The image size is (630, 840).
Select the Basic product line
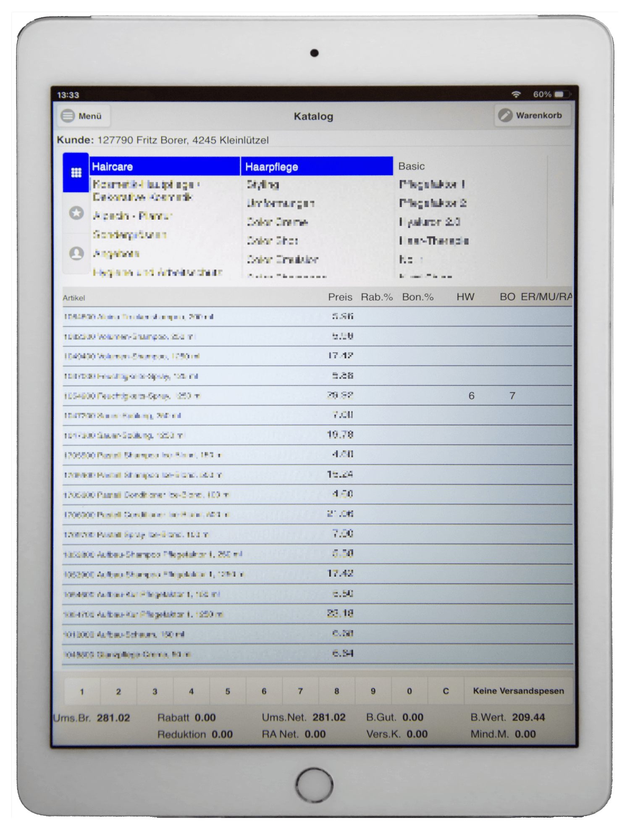pyautogui.click(x=412, y=166)
